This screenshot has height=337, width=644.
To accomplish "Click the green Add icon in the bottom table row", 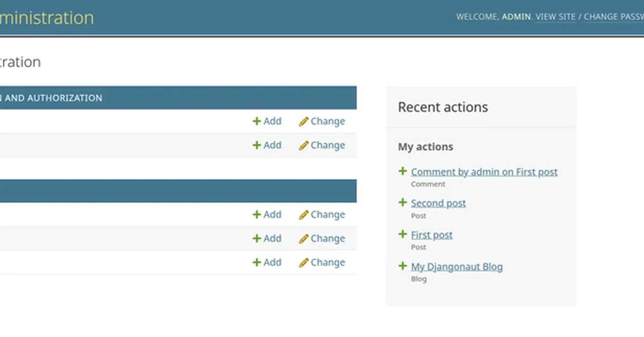I will [257, 262].
